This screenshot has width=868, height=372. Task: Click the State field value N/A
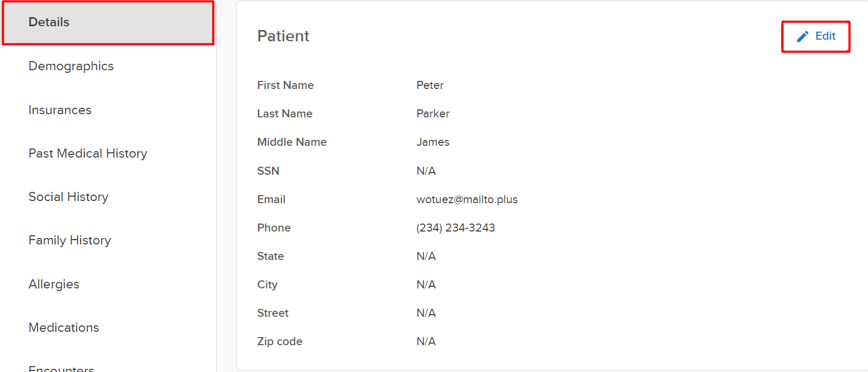click(x=426, y=256)
